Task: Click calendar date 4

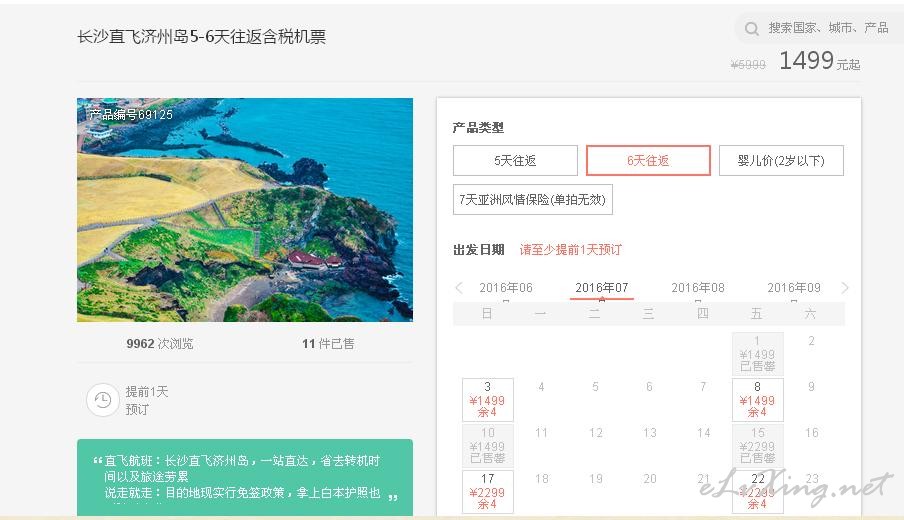Action: click(541, 387)
